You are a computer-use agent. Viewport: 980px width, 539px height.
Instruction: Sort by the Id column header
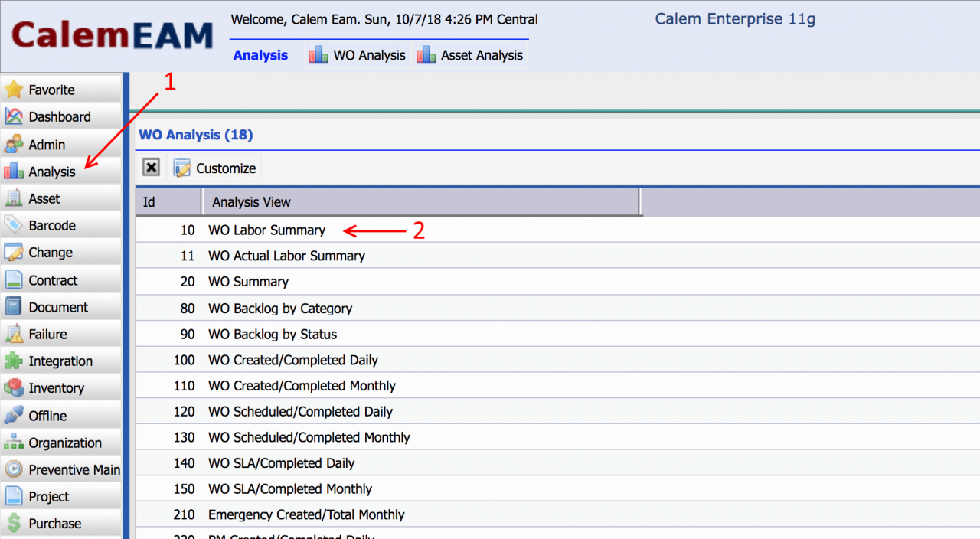click(x=168, y=202)
